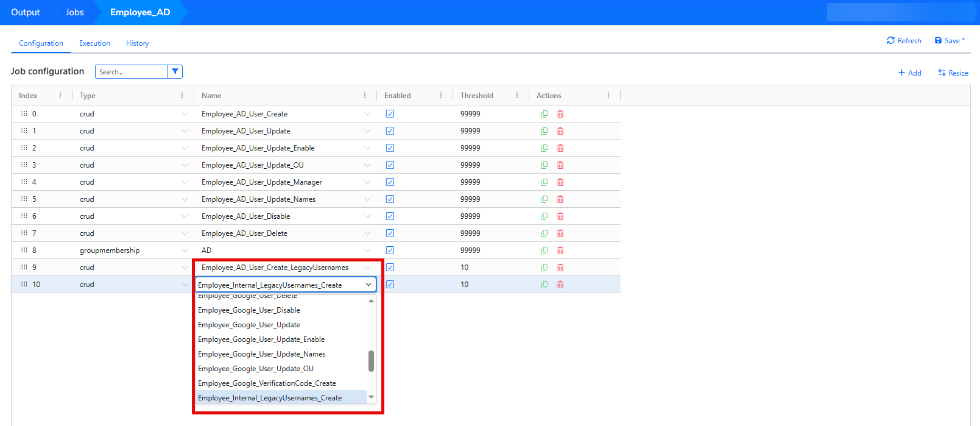Expand Name dropdown for the AD row
This screenshot has height=426, width=980.
367,250
